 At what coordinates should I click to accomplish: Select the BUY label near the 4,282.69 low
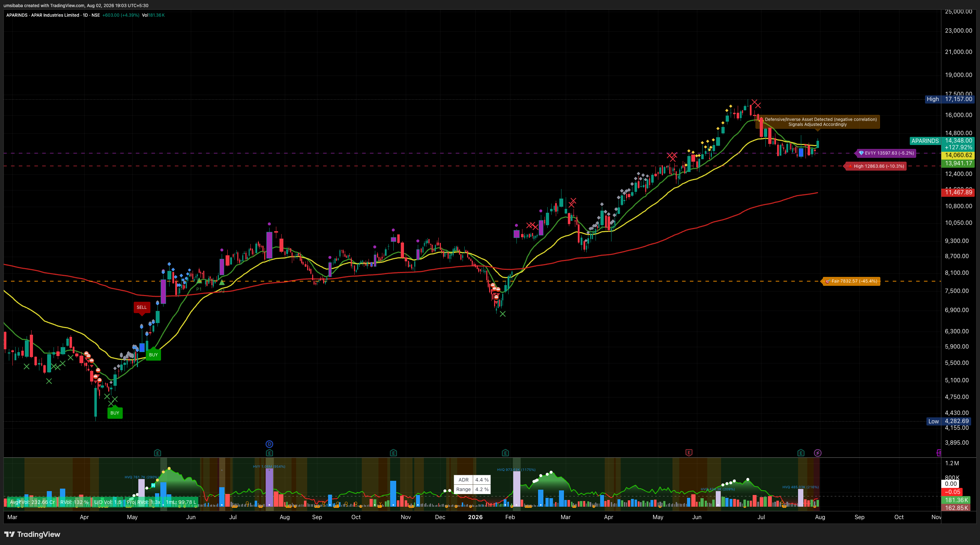click(x=115, y=413)
